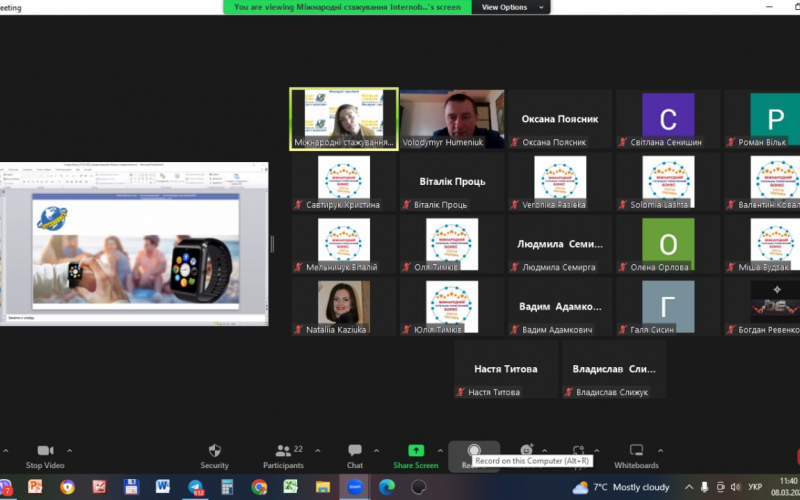Select Віталік Проць participant tile
800x500 pixels.
pos(452,182)
